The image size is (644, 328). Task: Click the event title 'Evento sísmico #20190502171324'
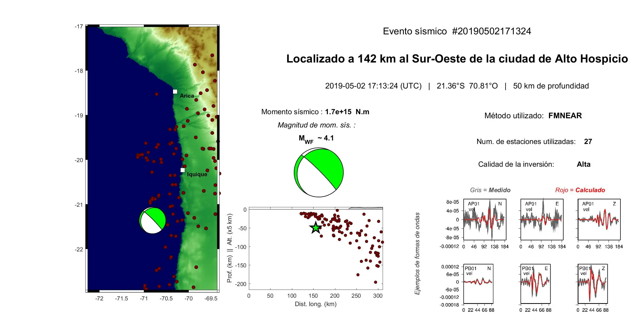point(457,31)
